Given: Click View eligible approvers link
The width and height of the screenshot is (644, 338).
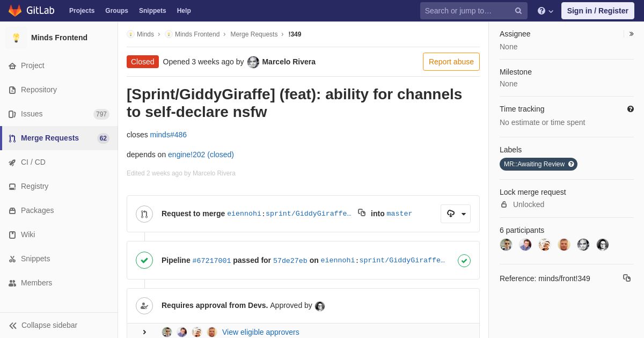Looking at the screenshot, I should coord(261,332).
